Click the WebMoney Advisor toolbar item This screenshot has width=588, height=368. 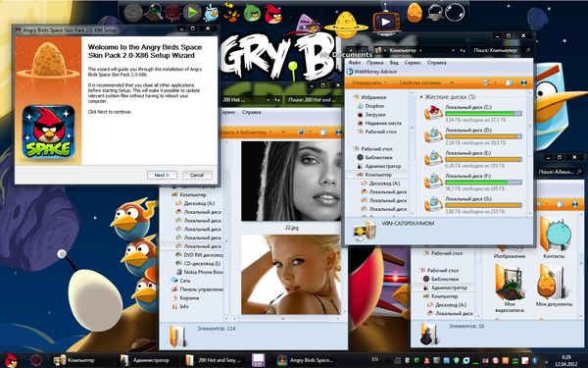(x=372, y=72)
